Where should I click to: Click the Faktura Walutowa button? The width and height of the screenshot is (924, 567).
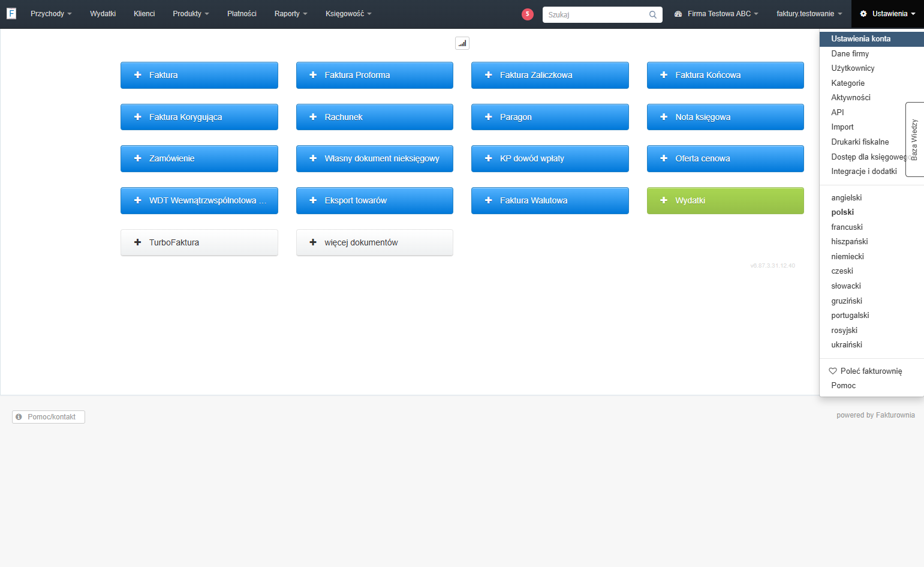click(x=550, y=200)
